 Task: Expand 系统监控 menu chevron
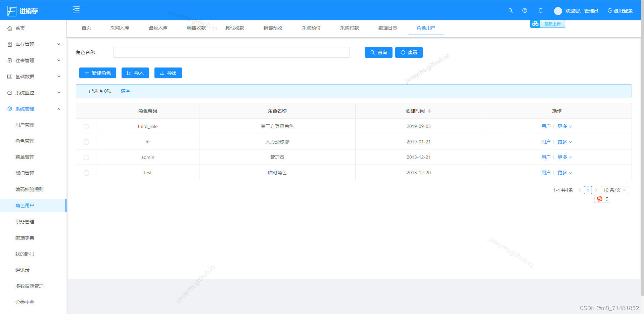pyautogui.click(x=59, y=93)
